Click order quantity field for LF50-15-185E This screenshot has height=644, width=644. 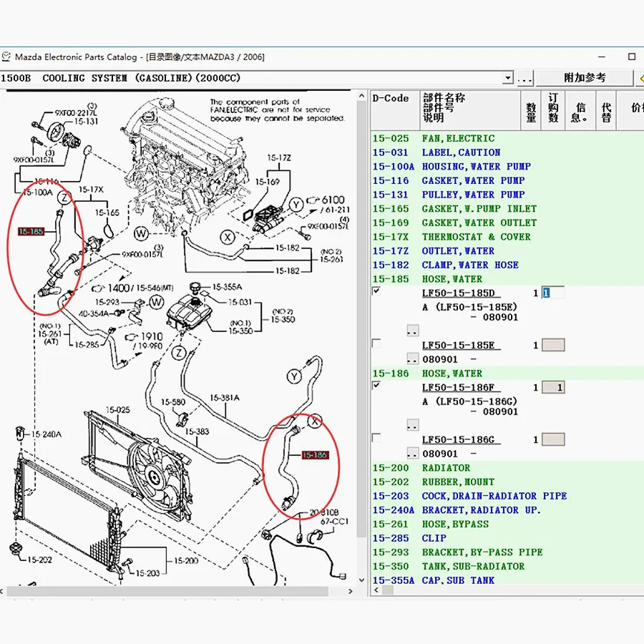click(553, 345)
